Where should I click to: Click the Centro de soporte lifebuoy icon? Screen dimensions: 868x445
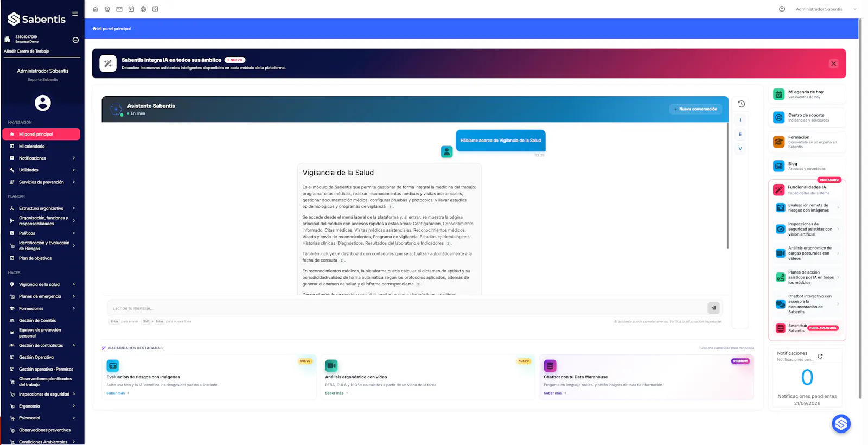pyautogui.click(x=778, y=117)
